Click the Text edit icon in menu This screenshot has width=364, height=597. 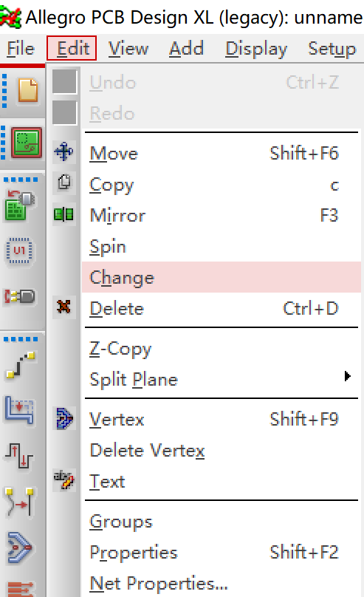point(64,480)
